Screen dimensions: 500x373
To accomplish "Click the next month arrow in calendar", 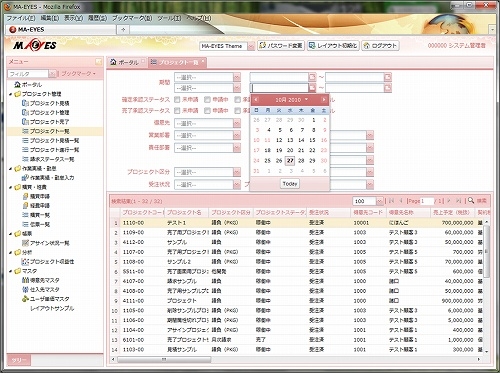I will pyautogui.click(x=324, y=99).
